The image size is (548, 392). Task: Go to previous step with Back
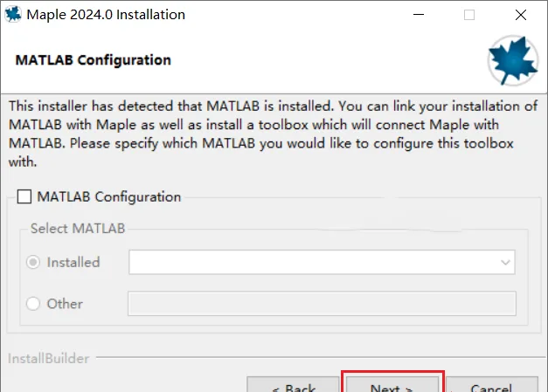[293, 384]
